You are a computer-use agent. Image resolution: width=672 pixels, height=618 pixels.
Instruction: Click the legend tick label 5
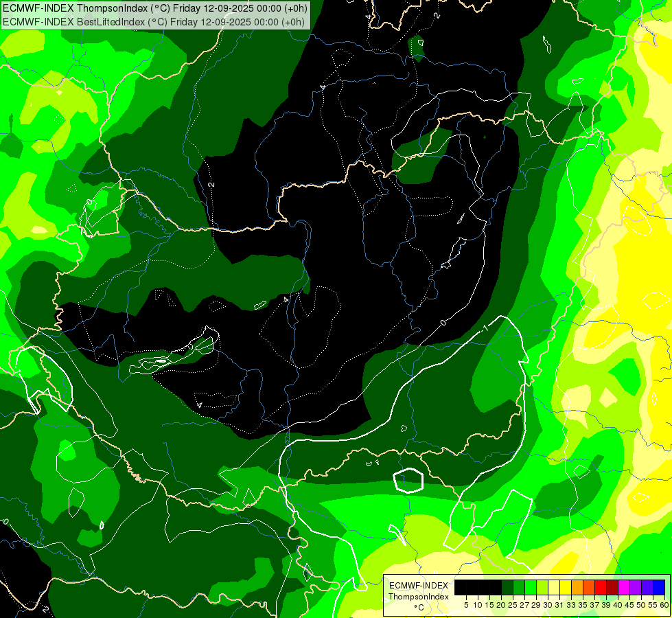pyautogui.click(x=466, y=605)
